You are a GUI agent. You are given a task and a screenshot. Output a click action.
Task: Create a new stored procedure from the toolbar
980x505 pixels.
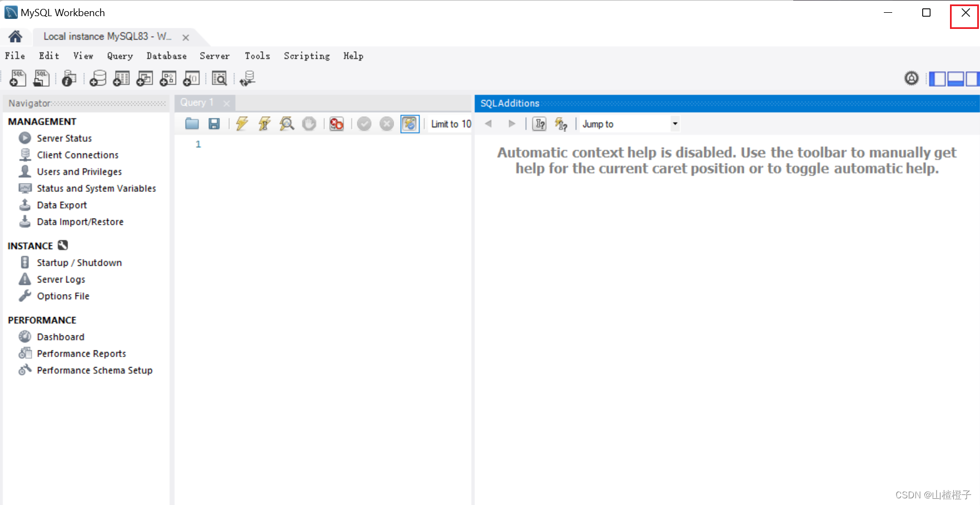pos(167,78)
